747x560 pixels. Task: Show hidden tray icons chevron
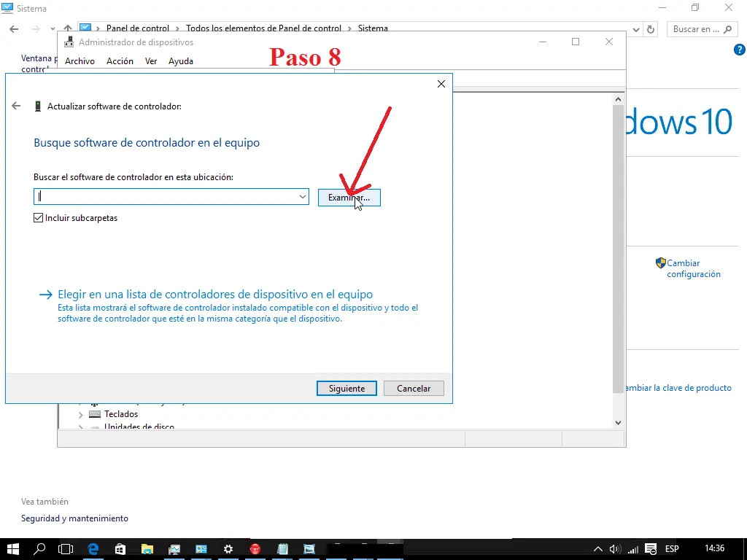[x=598, y=549]
